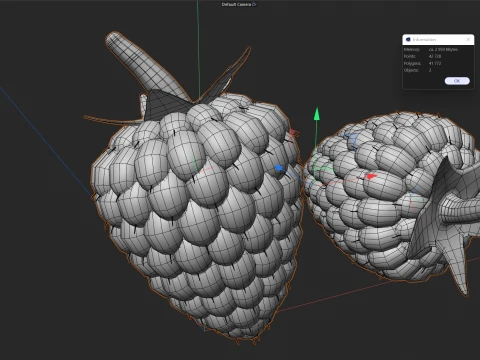Screen dimensions: 480x360
Task: Click the Default Camera label
Action: pyautogui.click(x=236, y=4)
